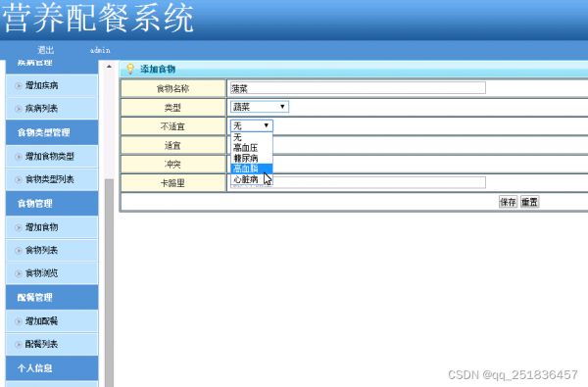Click the 类型 label cell

pos(172,108)
